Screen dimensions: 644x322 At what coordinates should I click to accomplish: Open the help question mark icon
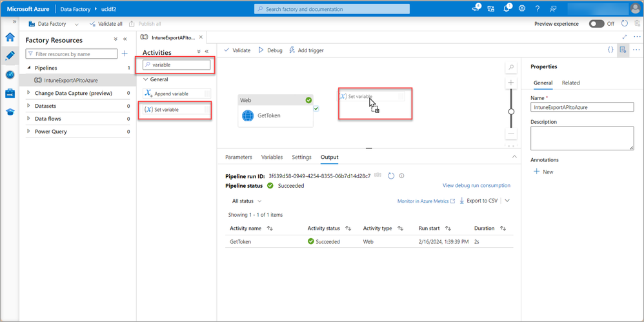(x=538, y=8)
